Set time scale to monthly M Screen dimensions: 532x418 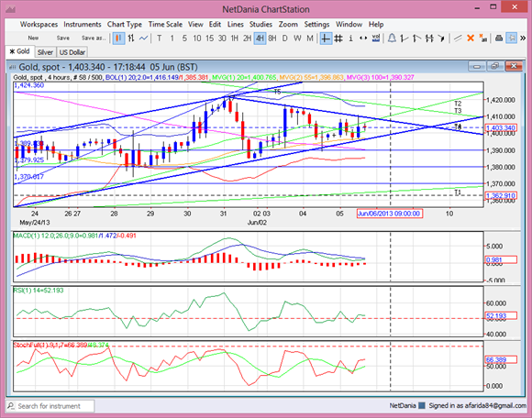tap(310, 38)
